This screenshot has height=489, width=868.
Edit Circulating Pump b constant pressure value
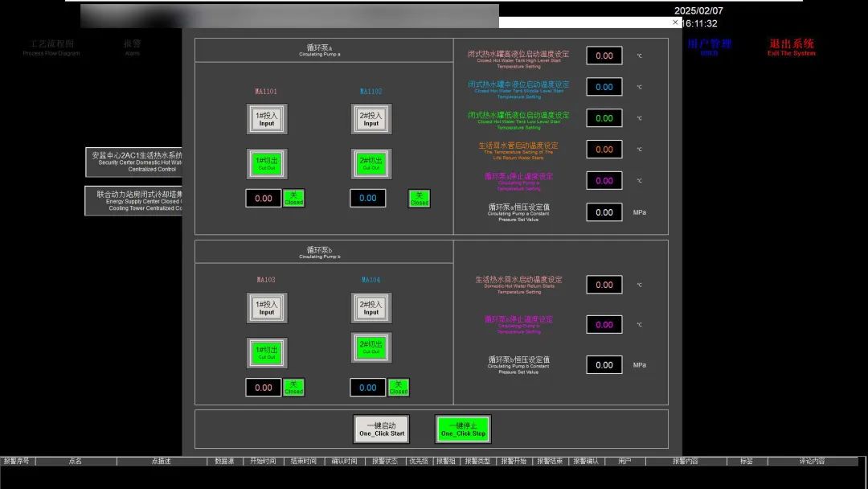(x=604, y=365)
